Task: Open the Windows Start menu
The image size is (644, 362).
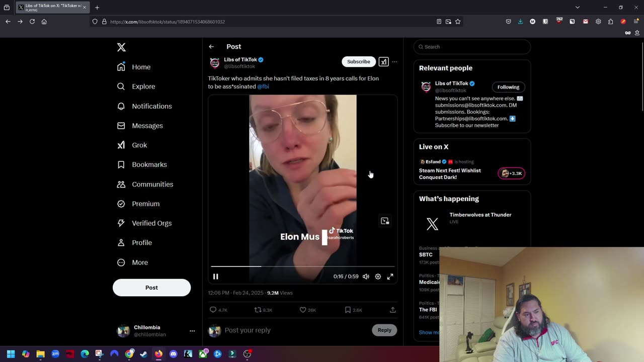Action: point(11,354)
